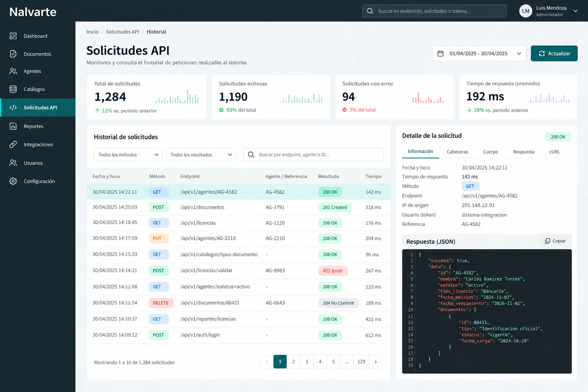Click the 204 No Content badge

click(x=338, y=303)
